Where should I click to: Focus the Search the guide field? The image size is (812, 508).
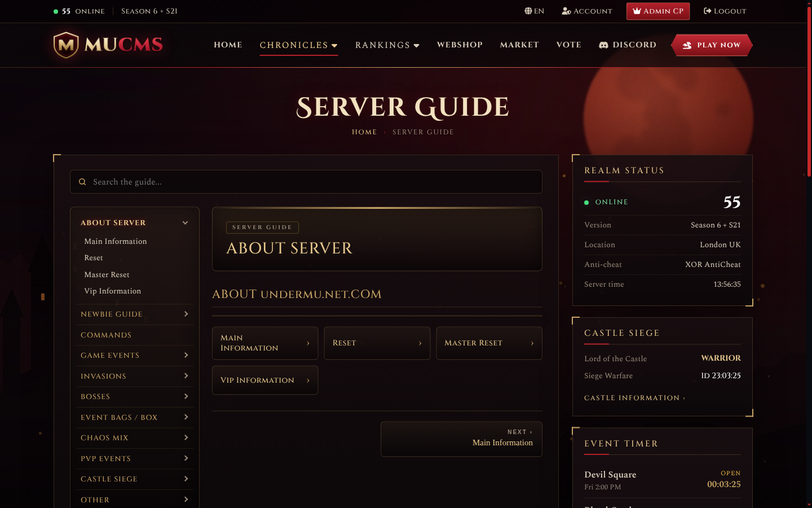tap(306, 182)
